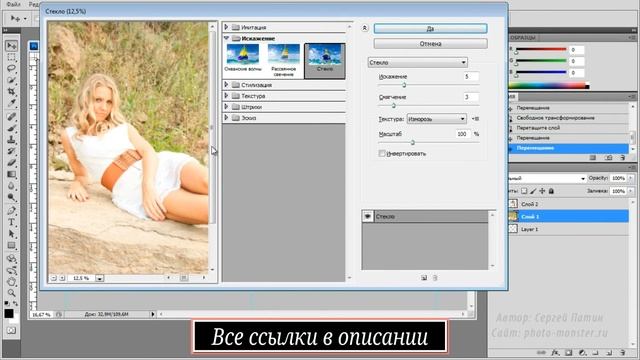Click the texture load menu icon
The width and height of the screenshot is (640, 360).
475,119
